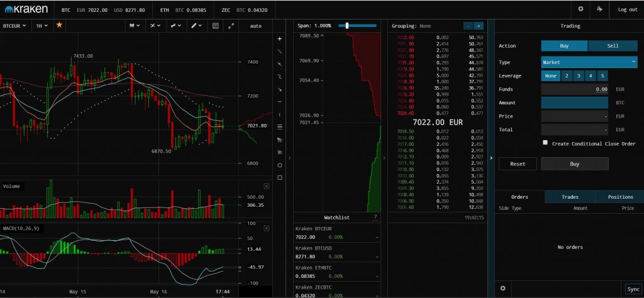This screenshot has width=644, height=298.
Task: Open the 1H timeframe dropdown
Action: point(42,25)
